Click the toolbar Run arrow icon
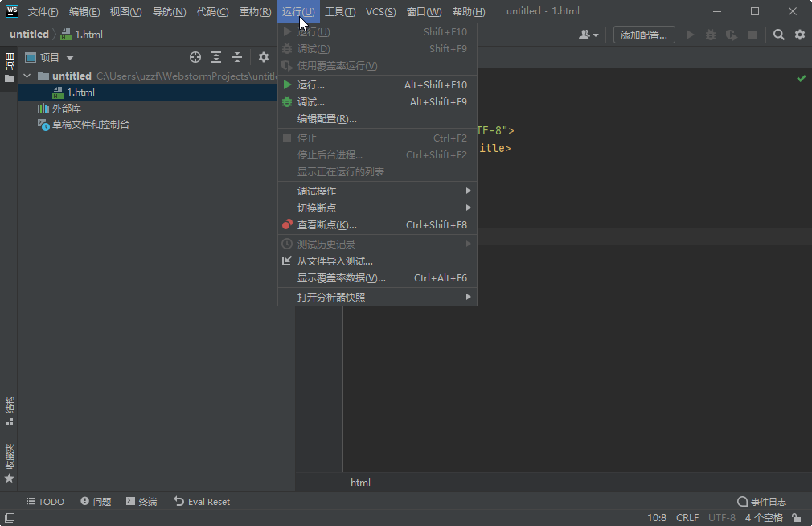 click(x=691, y=35)
